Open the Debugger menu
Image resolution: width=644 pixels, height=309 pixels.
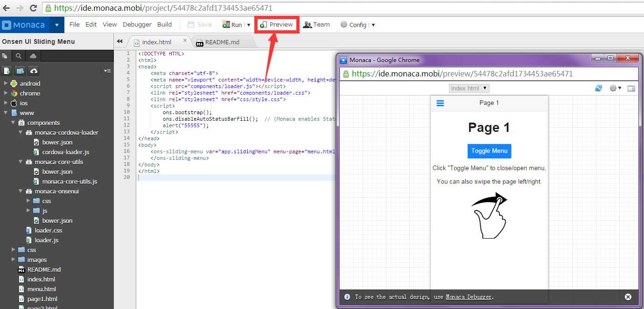point(137,24)
